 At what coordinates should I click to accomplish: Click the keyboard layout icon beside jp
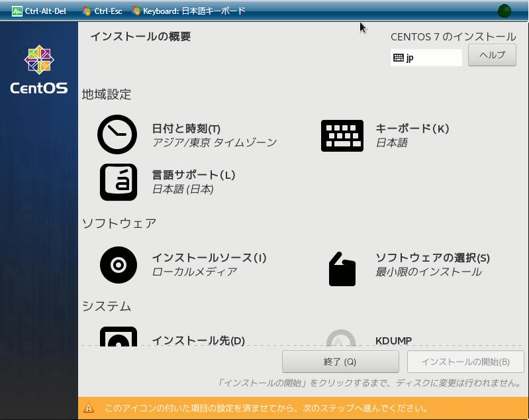pos(399,58)
